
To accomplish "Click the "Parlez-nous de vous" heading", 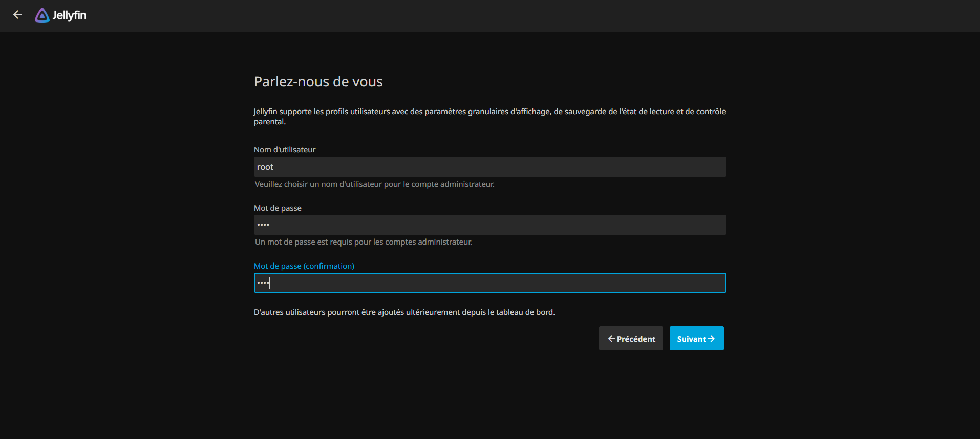I will (x=318, y=82).
